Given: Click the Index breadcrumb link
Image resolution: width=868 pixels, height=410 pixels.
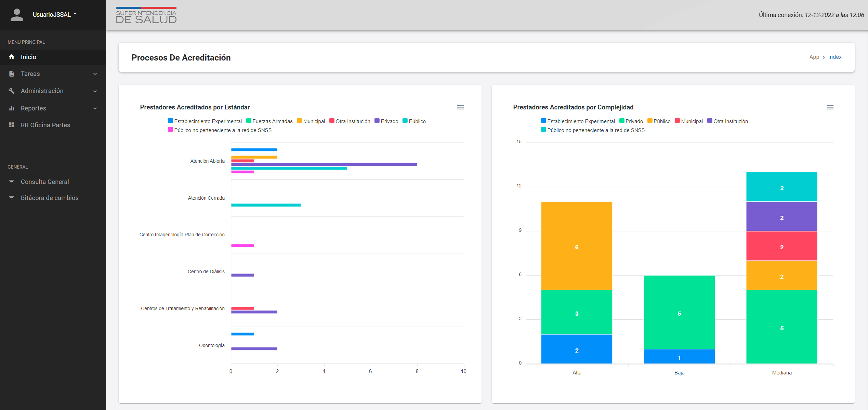Looking at the screenshot, I should 834,57.
